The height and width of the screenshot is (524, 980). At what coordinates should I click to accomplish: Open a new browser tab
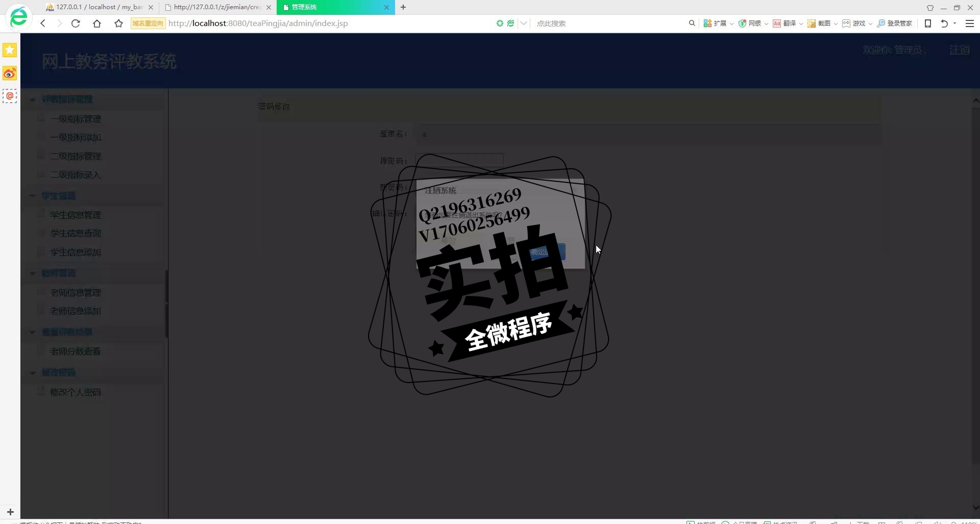click(x=403, y=7)
